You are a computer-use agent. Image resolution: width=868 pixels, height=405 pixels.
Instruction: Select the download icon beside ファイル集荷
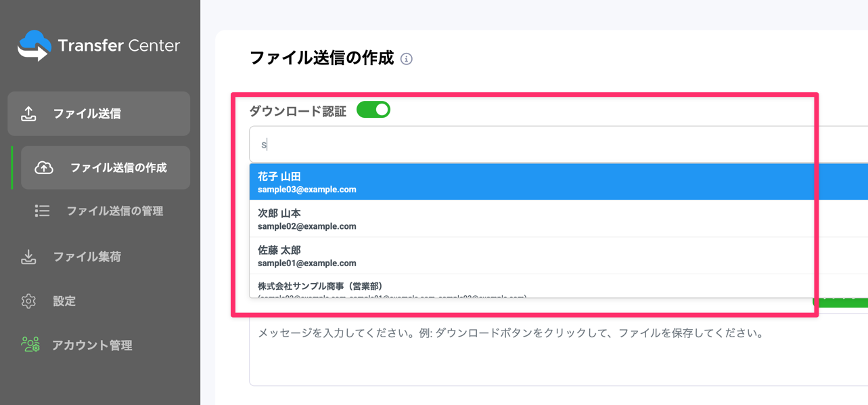tap(29, 257)
